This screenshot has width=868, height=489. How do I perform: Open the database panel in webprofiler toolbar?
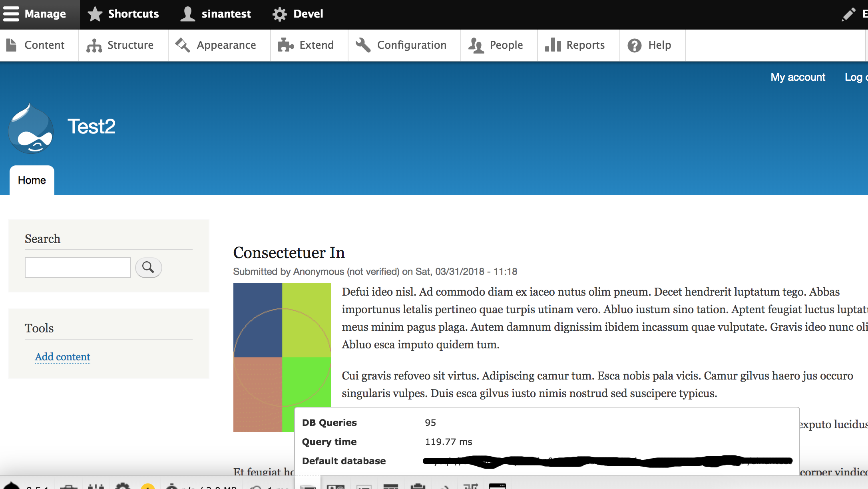(308, 487)
